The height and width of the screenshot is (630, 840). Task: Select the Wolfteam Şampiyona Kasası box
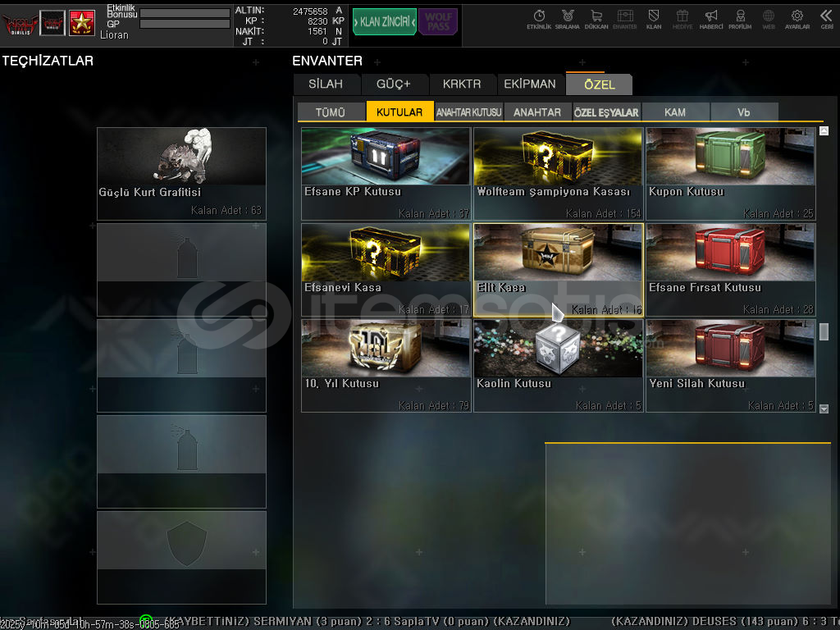click(558, 174)
